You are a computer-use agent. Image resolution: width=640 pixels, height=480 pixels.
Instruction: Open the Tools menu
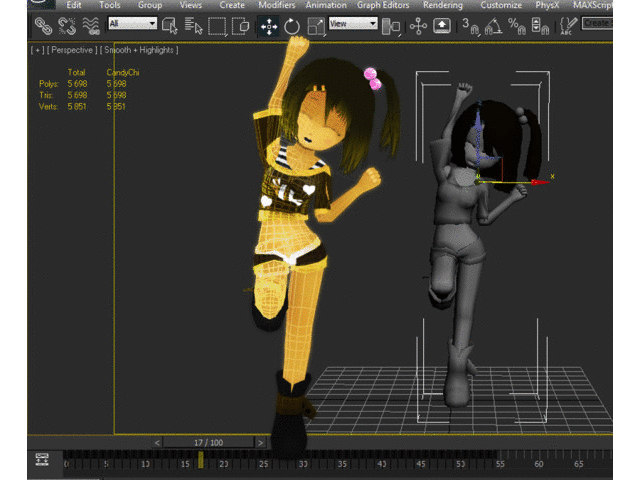point(109,5)
